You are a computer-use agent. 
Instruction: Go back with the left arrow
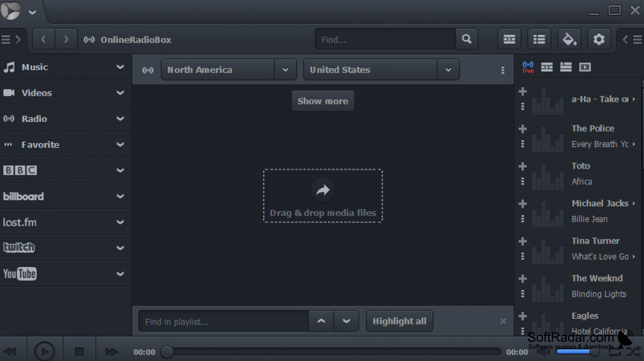(44, 39)
